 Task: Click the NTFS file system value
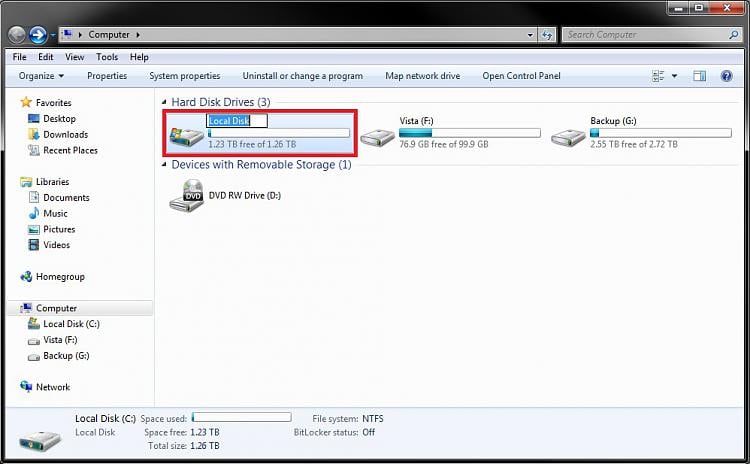pos(373,419)
